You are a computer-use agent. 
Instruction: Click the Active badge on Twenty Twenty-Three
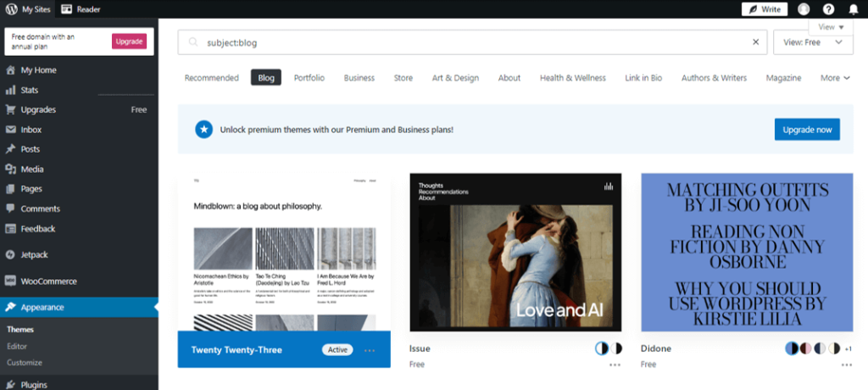(337, 349)
